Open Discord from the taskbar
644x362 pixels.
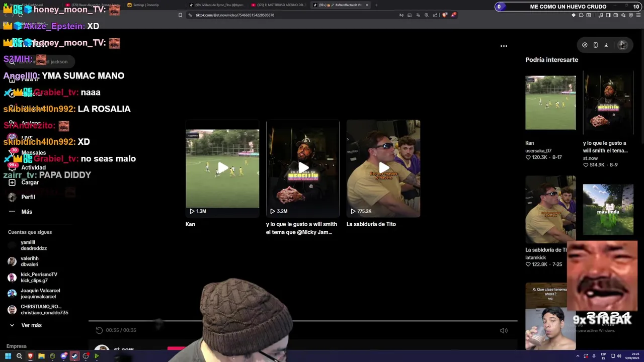pos(63,356)
